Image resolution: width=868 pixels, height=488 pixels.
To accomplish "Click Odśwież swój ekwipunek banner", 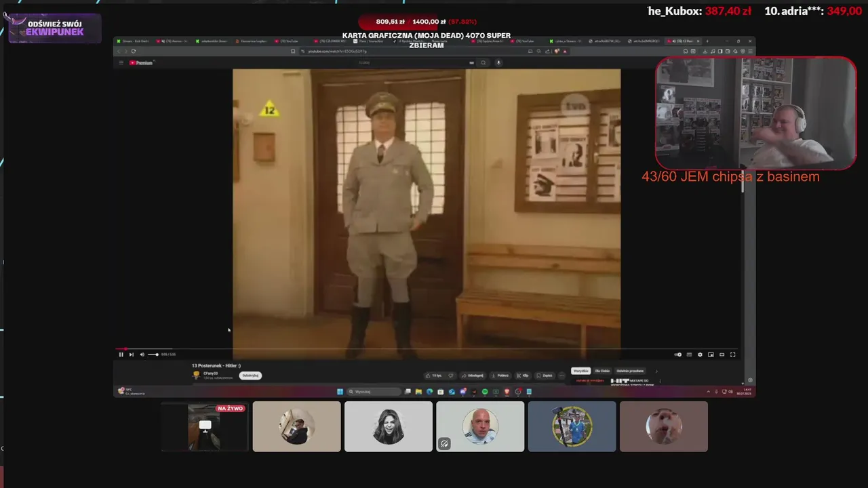I will [55, 28].
